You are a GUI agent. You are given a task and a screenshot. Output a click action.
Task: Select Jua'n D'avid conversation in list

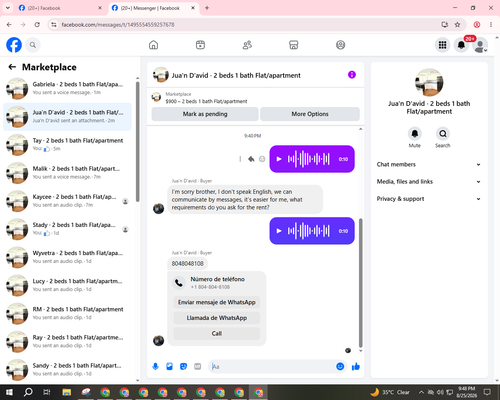(x=67, y=117)
